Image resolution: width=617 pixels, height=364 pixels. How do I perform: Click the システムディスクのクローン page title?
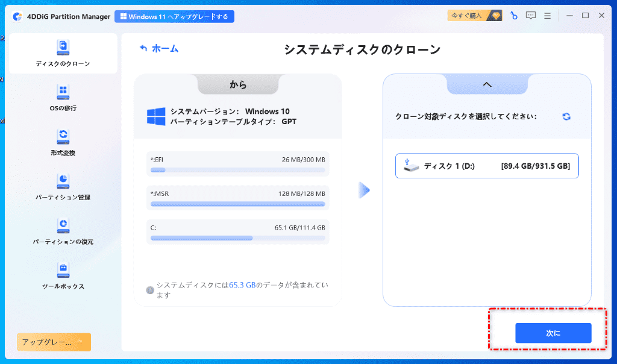tap(362, 49)
